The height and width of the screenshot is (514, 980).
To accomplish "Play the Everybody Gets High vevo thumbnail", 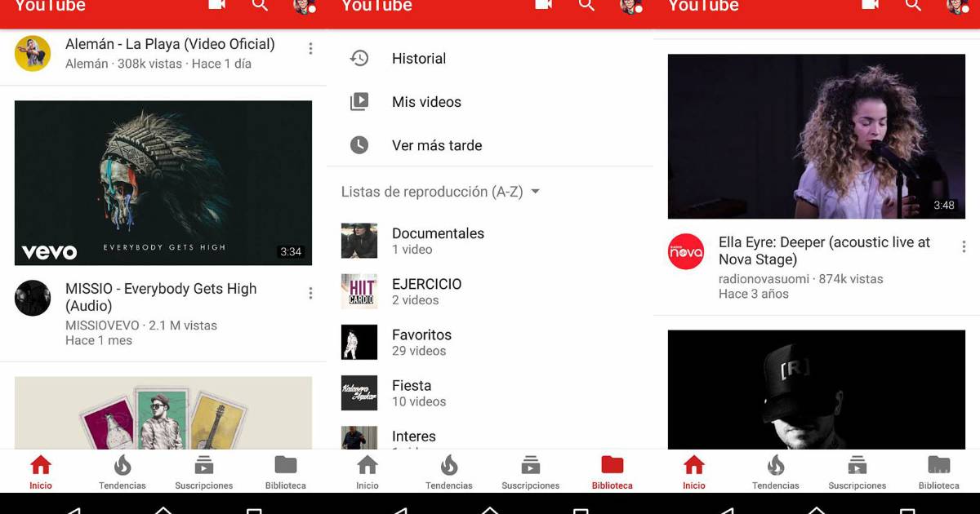I will tap(163, 183).
